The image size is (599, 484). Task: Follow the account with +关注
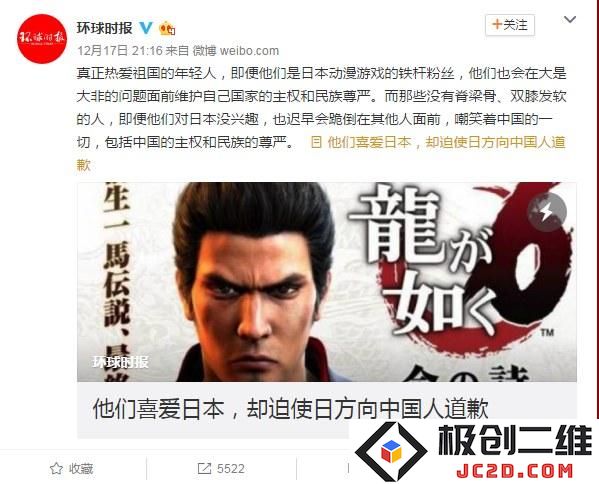(510, 25)
